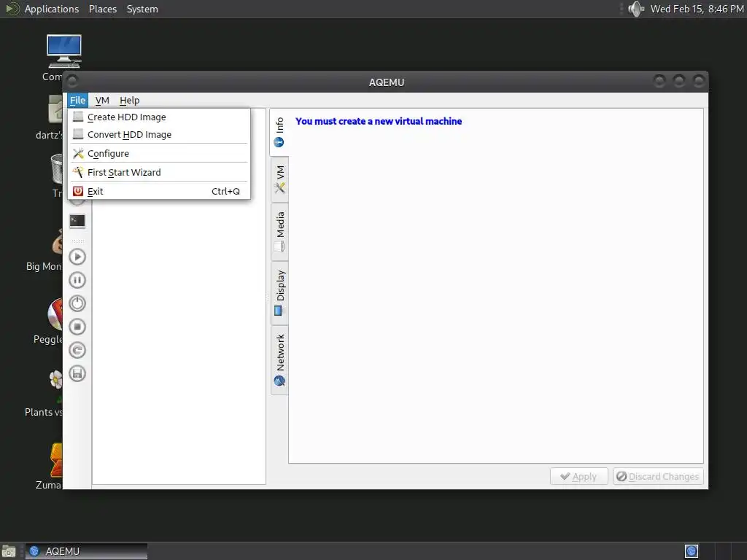Switch to the VM settings tab
This screenshot has width=747, height=560.
[279, 179]
